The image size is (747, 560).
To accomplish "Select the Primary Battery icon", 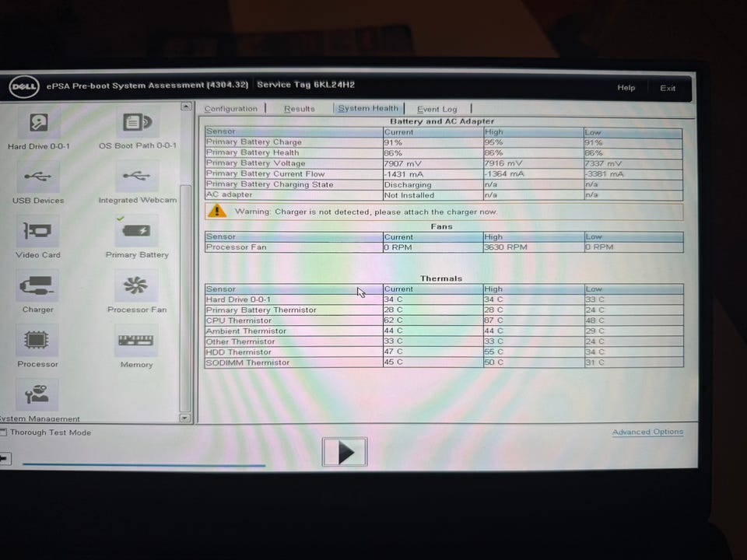I will coord(137,231).
